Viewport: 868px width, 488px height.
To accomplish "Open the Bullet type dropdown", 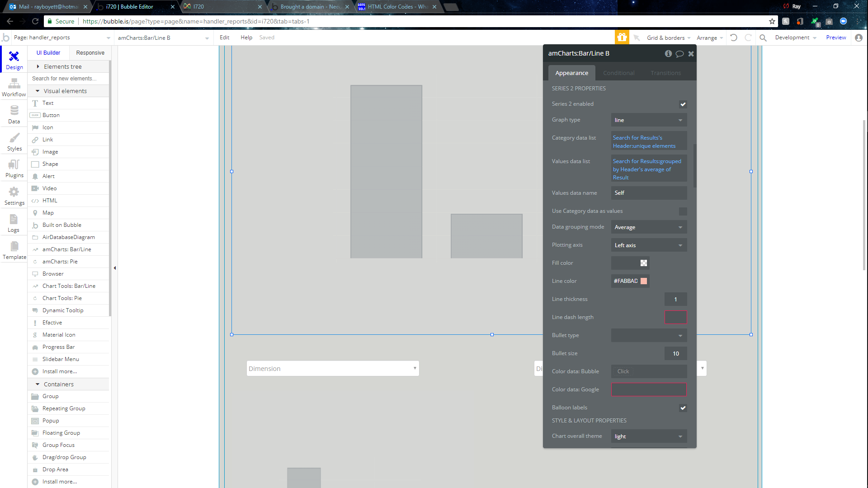I will [649, 335].
